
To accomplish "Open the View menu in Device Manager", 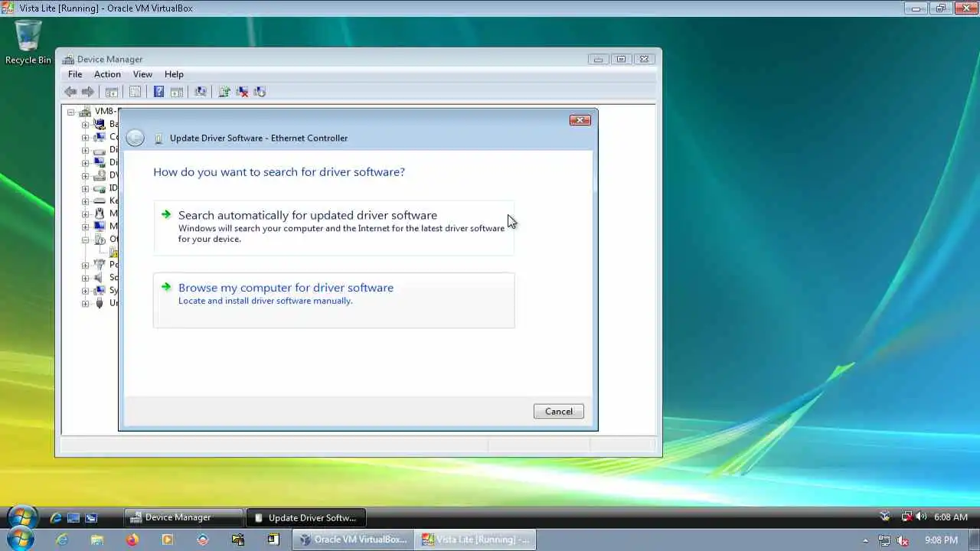I will click(x=142, y=74).
